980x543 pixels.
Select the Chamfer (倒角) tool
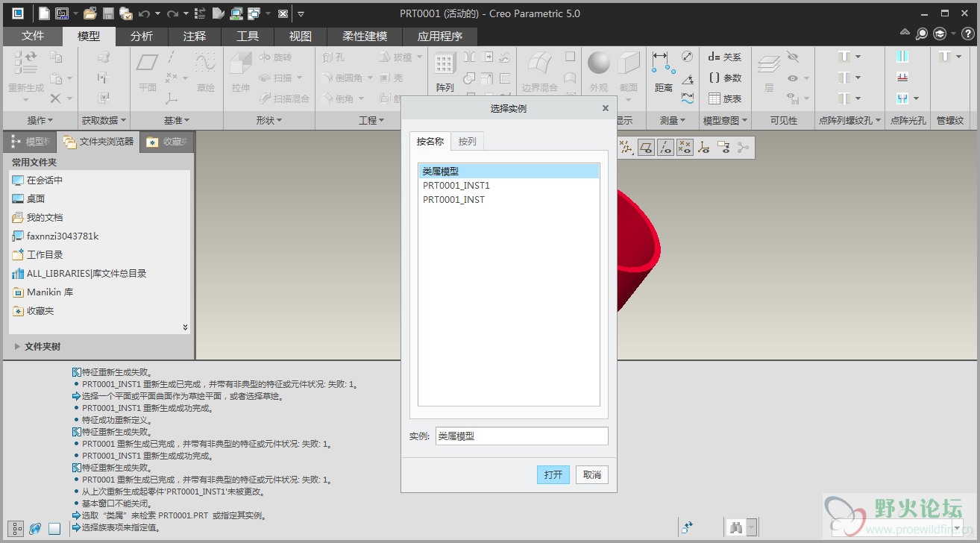pos(338,98)
